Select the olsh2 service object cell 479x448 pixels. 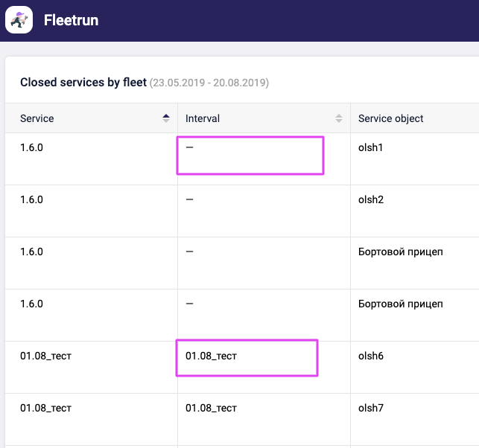click(371, 199)
